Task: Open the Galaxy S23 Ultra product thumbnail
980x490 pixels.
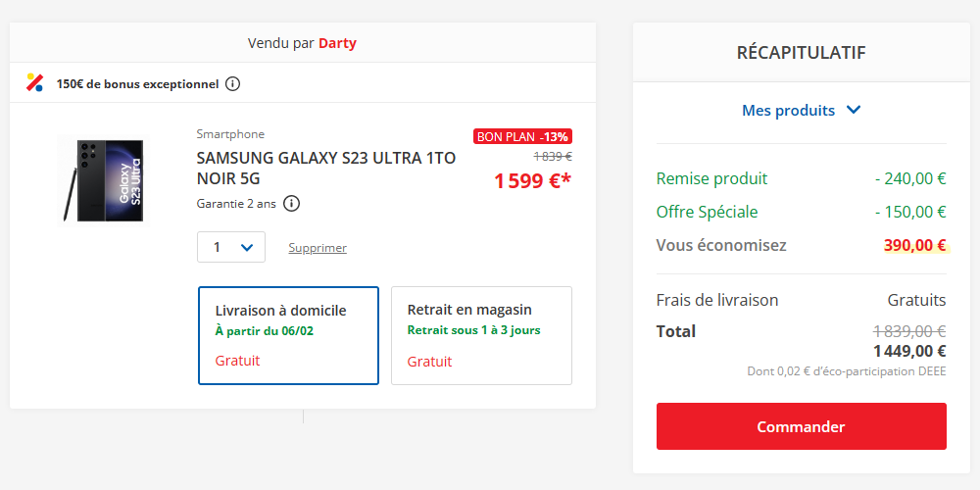Action: pyautogui.click(x=103, y=180)
